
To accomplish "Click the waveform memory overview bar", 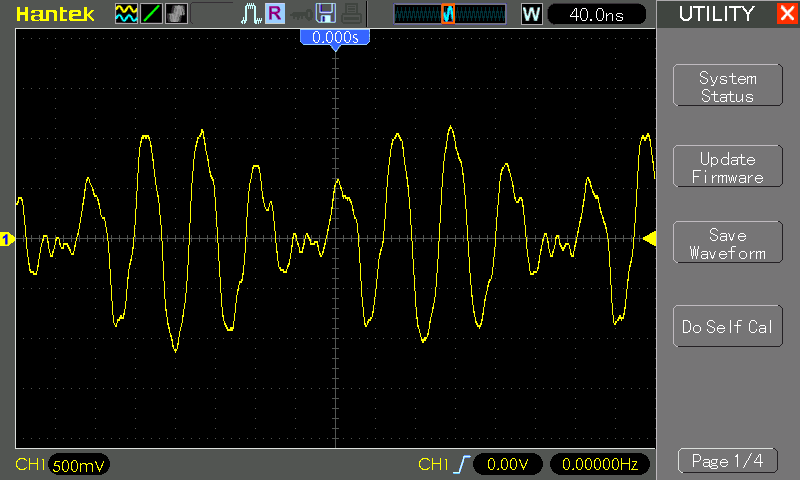I will point(449,14).
